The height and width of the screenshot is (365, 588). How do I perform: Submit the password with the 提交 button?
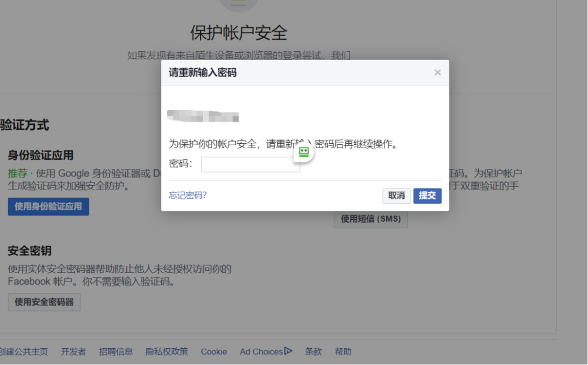(x=427, y=196)
